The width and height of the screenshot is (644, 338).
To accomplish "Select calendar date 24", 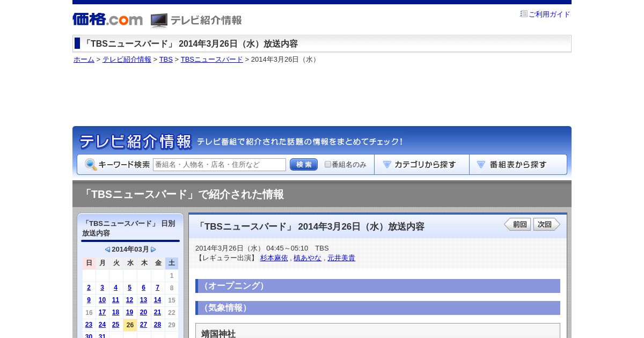I will pyautogui.click(x=102, y=325).
